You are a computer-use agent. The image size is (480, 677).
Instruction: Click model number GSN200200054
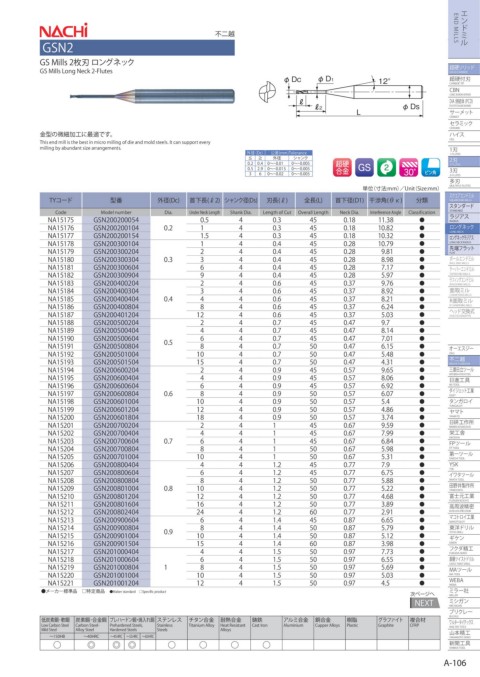click(x=116, y=220)
